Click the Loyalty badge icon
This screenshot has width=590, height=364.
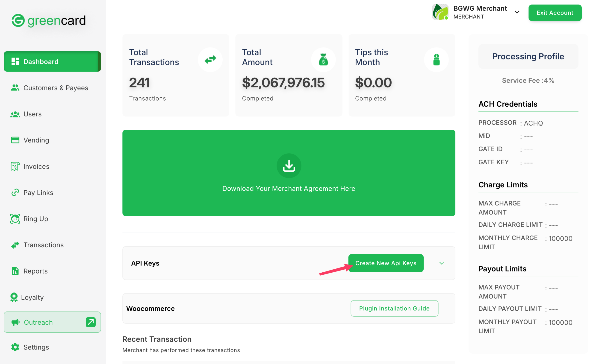(x=14, y=297)
